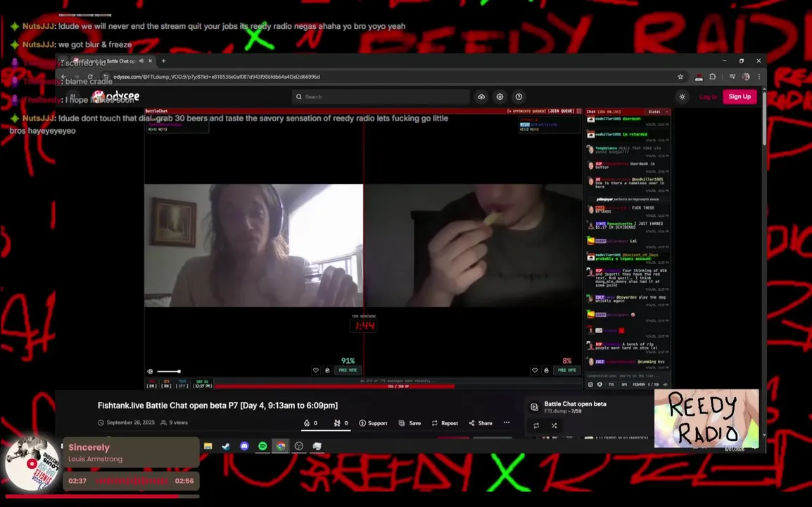The width and height of the screenshot is (812, 507).
Task: Click the Louis Armstrong album art thumbnail
Action: (32, 464)
